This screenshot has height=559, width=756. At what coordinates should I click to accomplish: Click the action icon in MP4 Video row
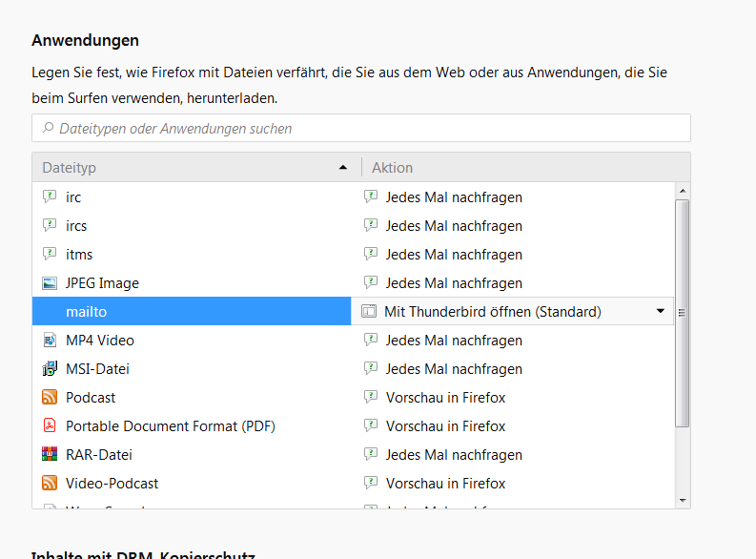370,340
